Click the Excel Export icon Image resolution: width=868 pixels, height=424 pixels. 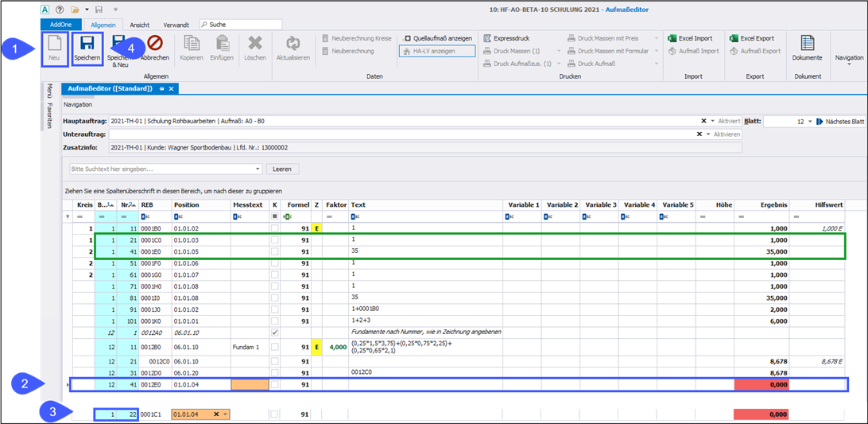[x=734, y=38]
